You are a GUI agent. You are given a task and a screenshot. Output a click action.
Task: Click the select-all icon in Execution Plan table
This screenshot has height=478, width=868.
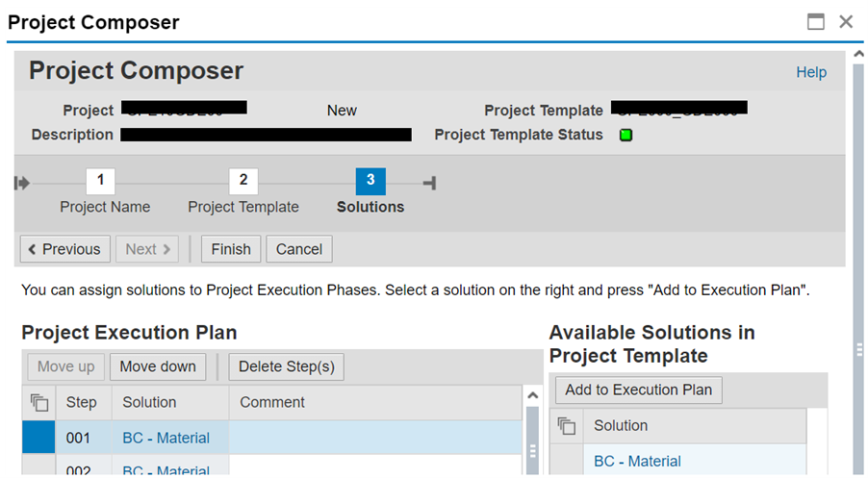click(38, 402)
